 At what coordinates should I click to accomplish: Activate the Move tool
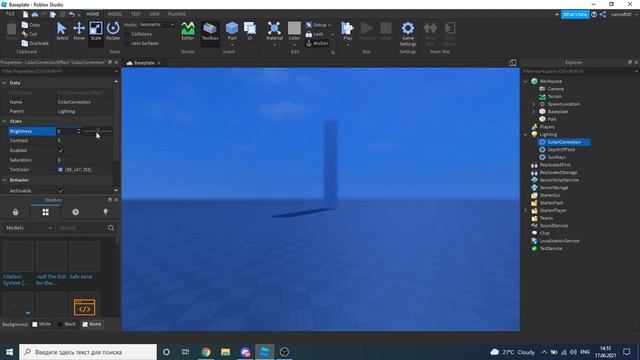click(79, 31)
